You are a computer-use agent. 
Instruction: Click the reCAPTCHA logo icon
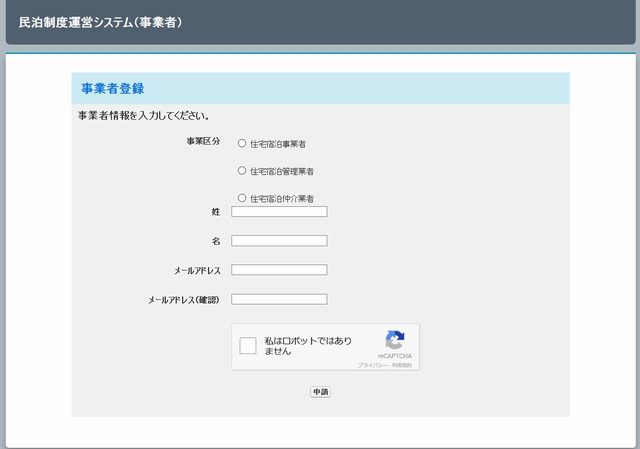(395, 340)
